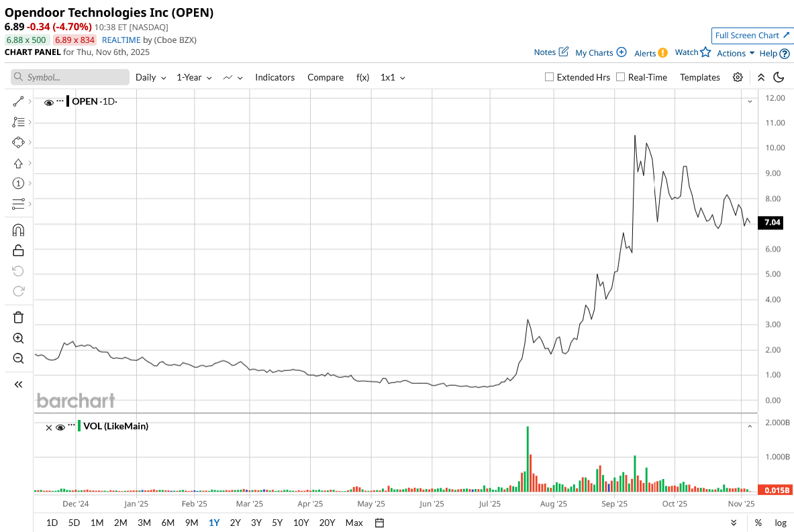Image resolution: width=794 pixels, height=532 pixels.
Task: Open the VOL indicator options ellipsis
Action: (71, 425)
